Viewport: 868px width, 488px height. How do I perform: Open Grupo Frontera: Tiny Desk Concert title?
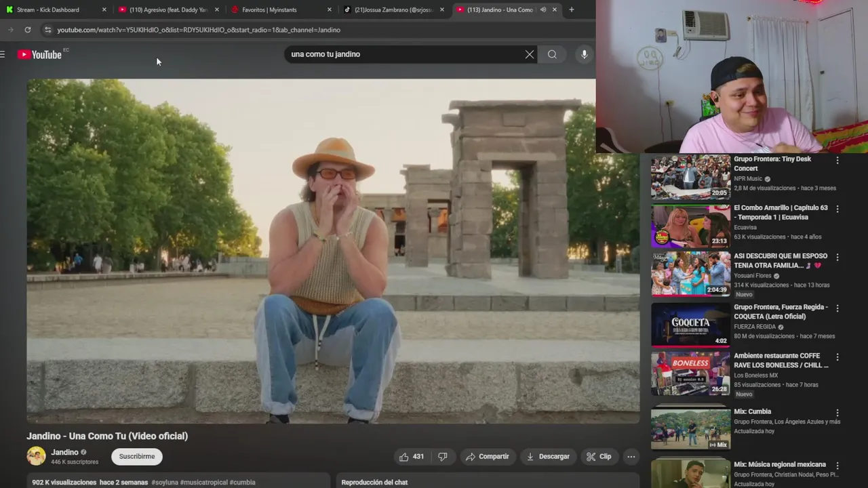tap(772, 163)
